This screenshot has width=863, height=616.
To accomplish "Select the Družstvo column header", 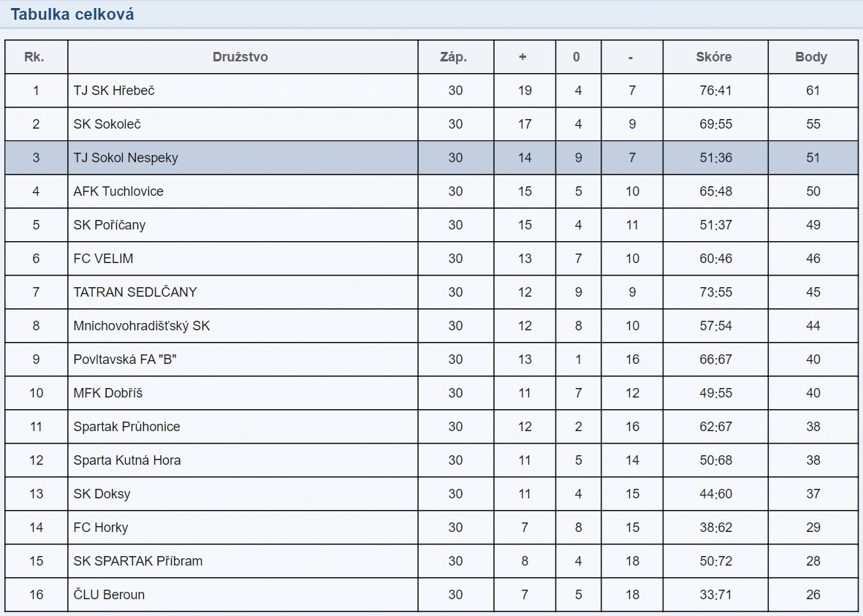I will click(x=240, y=57).
